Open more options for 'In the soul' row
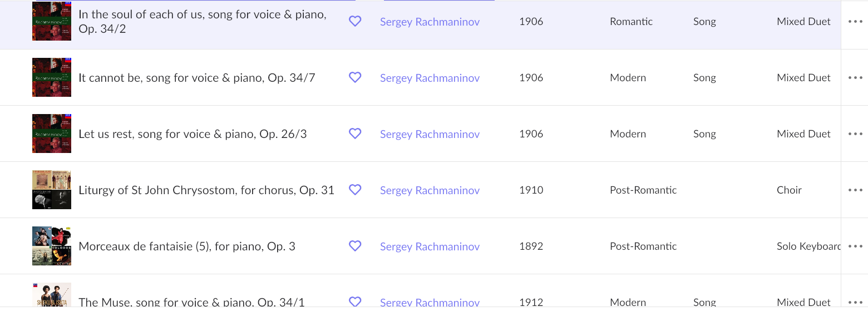The height and width of the screenshot is (311, 868). click(855, 22)
